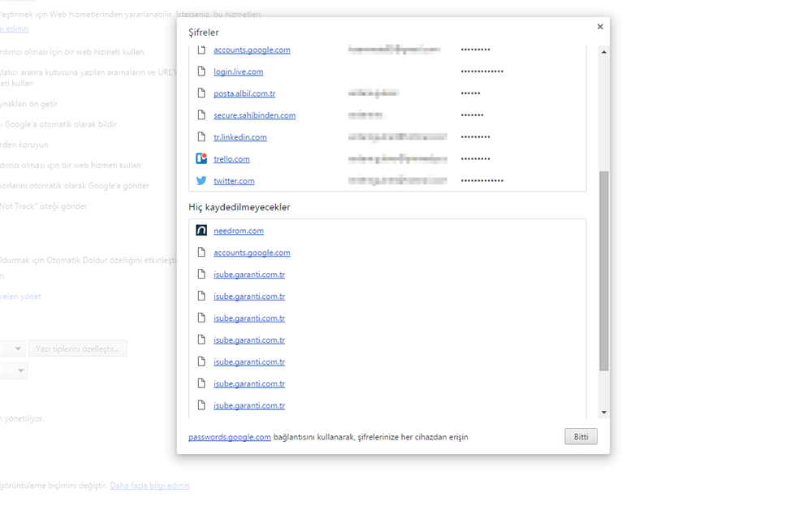Viewport: 812px width, 506px height.
Task: Open the twitter.com saved password link
Action: pos(234,181)
